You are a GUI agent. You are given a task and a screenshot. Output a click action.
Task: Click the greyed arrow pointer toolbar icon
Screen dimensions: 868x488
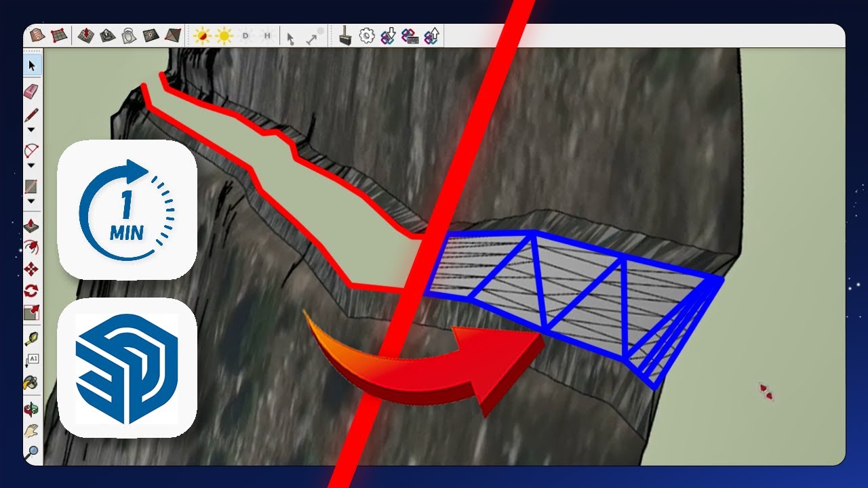(x=290, y=38)
